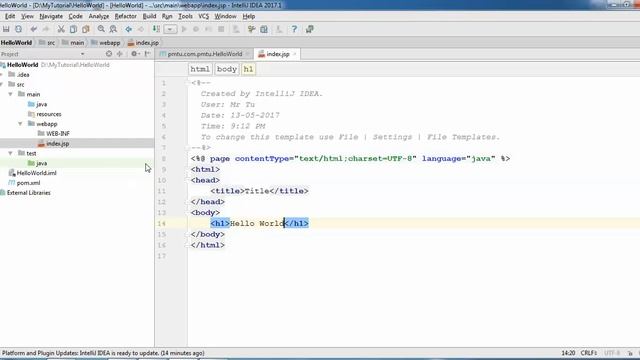Click the Platform and Plugin Updates message
640x360 pixels.
[103, 353]
